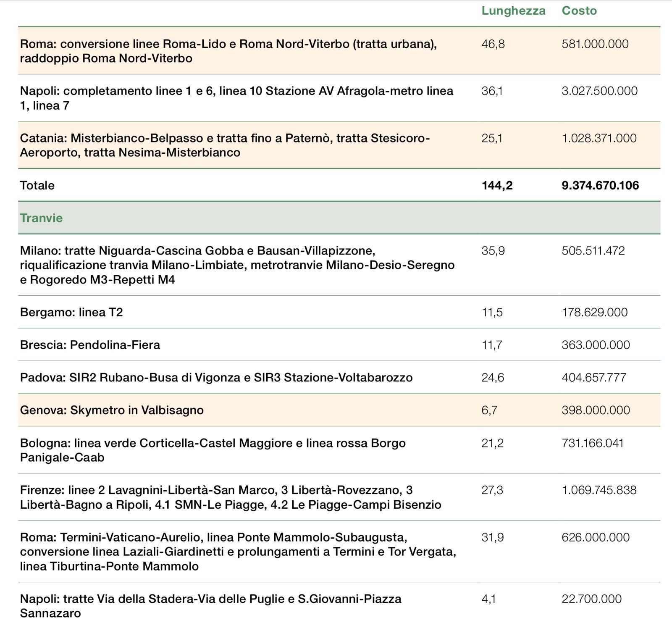Click the total length value 144,2
This screenshot has width=672, height=623.
click(x=497, y=185)
